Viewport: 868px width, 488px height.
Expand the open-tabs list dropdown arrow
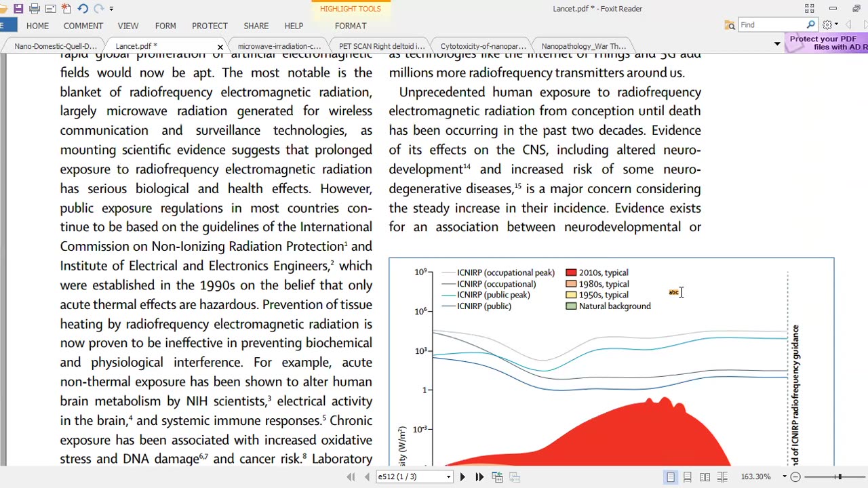coord(777,44)
